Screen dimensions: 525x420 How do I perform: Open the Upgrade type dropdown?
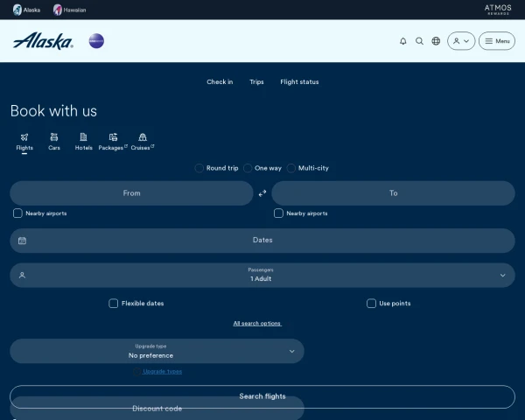[157, 351]
